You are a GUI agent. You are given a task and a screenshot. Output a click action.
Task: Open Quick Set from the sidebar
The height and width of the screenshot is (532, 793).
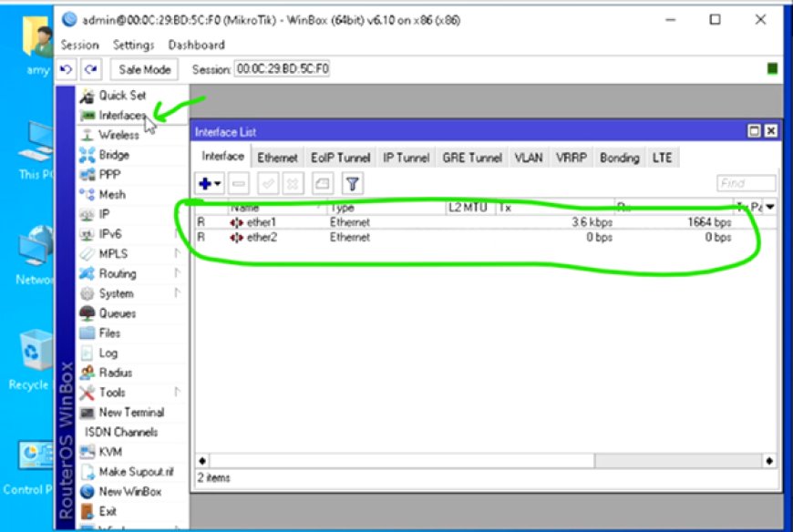click(x=122, y=96)
